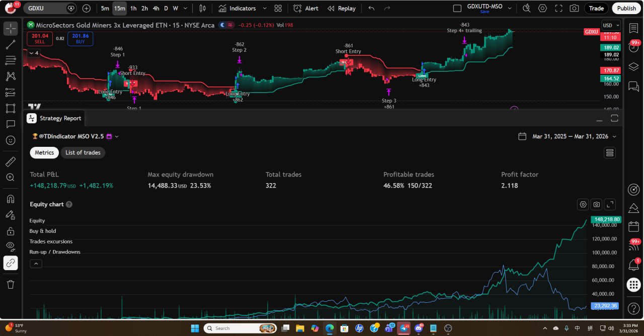This screenshot has width=644, height=336.
Task: Launch Google Chrome from the taskbar
Action: (330, 328)
